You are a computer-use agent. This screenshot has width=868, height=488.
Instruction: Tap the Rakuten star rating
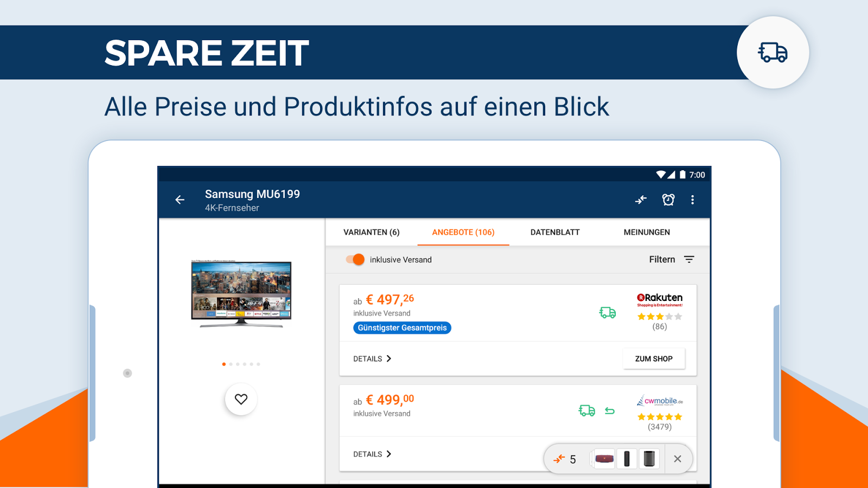click(660, 317)
